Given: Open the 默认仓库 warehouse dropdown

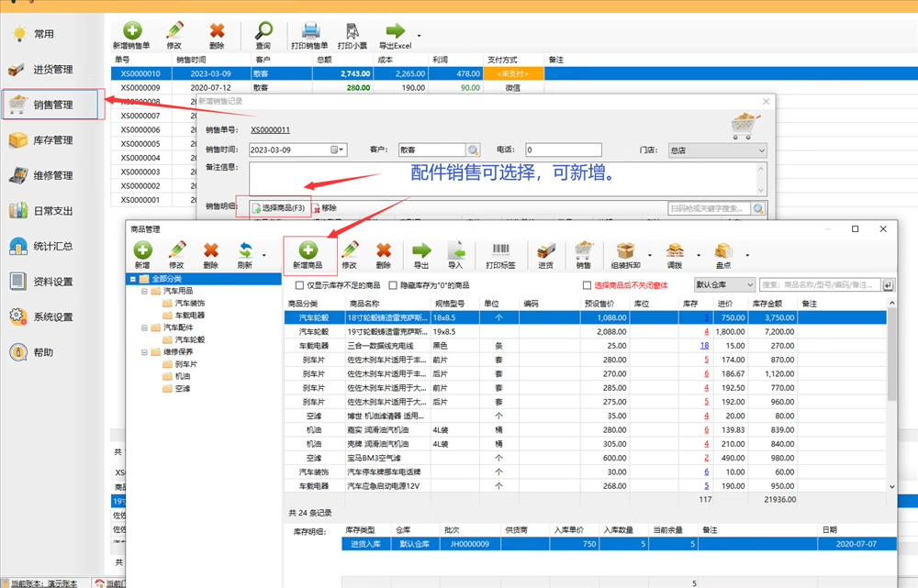Looking at the screenshot, I should point(724,285).
